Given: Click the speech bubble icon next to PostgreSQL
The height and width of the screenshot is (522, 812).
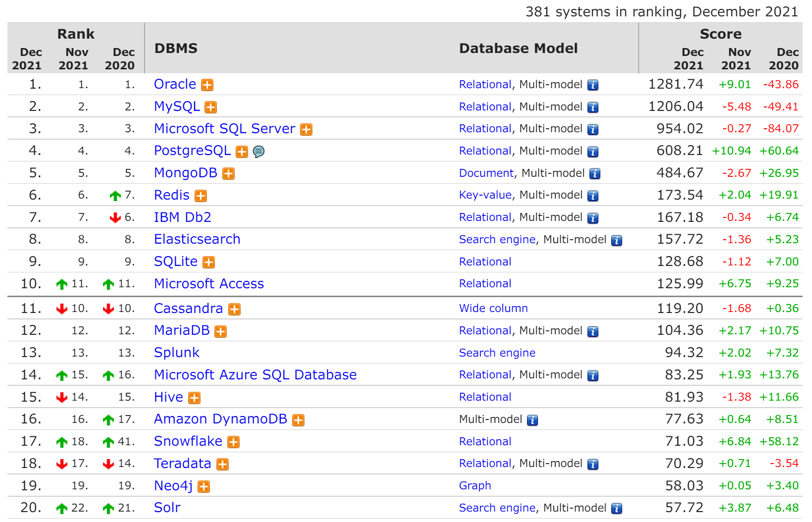Looking at the screenshot, I should coord(258,152).
